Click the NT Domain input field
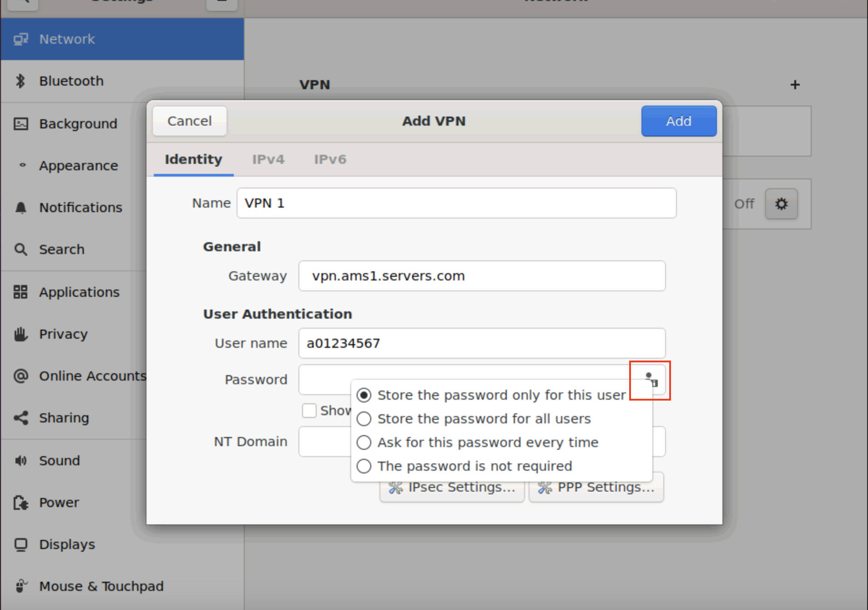Screen dimensions: 868x610 (x=324, y=442)
